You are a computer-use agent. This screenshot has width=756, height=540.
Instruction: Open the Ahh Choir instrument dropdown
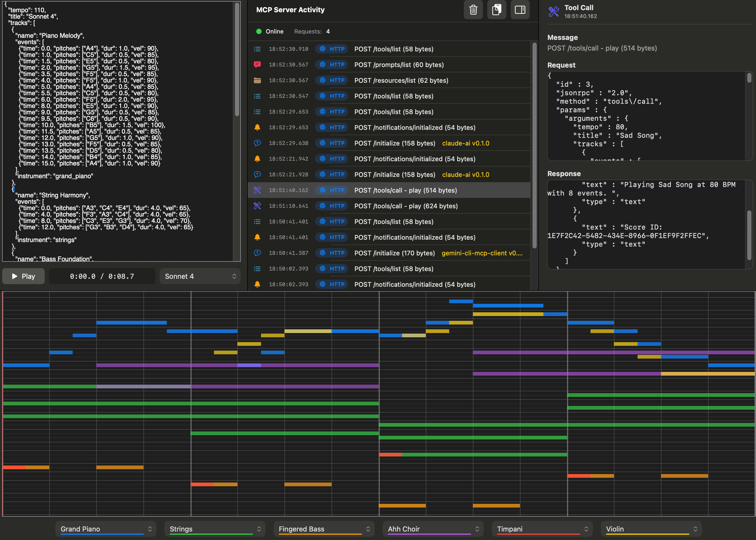point(433,529)
